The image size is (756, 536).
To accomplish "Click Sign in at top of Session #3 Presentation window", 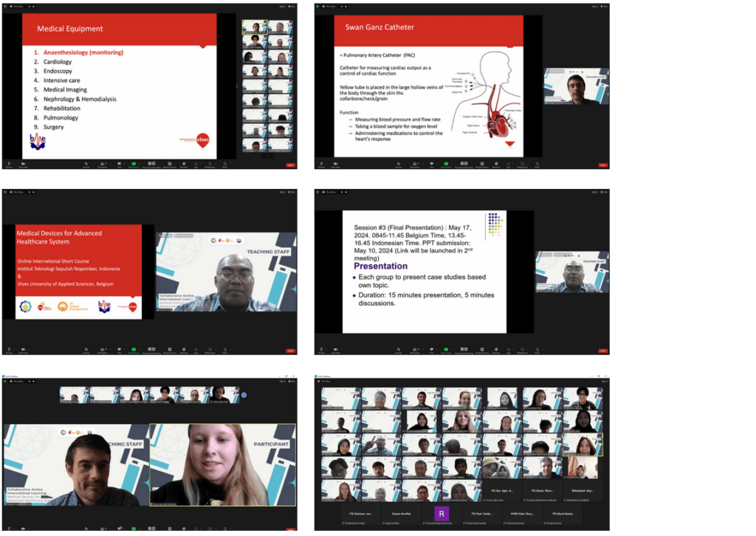I will (x=594, y=192).
